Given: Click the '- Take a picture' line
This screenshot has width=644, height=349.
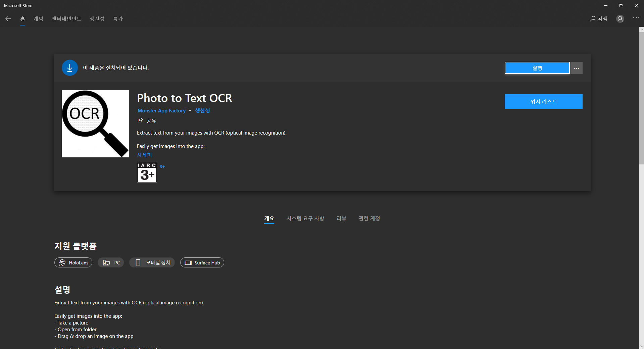Looking at the screenshot, I should [71, 323].
